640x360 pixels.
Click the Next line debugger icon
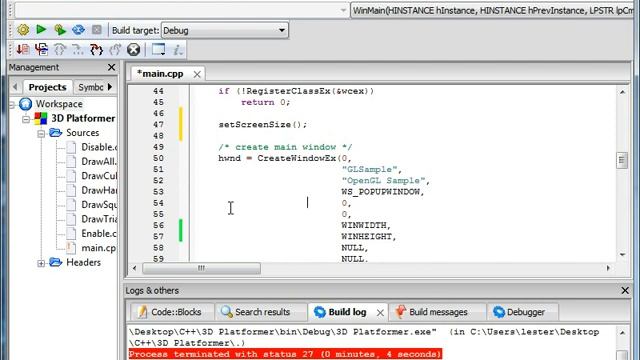(x=60, y=49)
